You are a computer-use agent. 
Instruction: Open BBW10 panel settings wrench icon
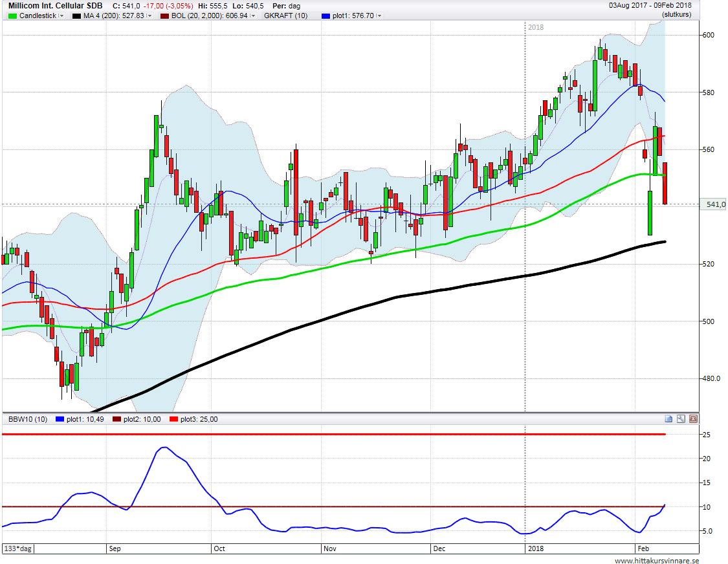point(681,418)
